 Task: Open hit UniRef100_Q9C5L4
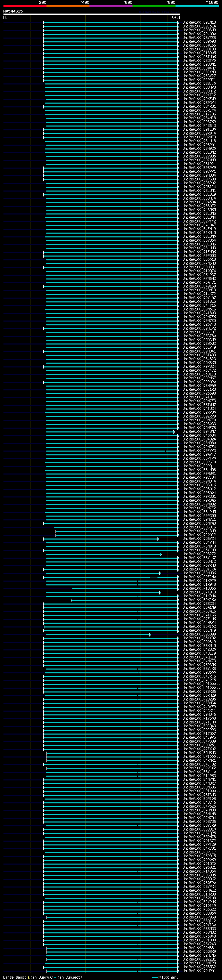coord(199,27)
